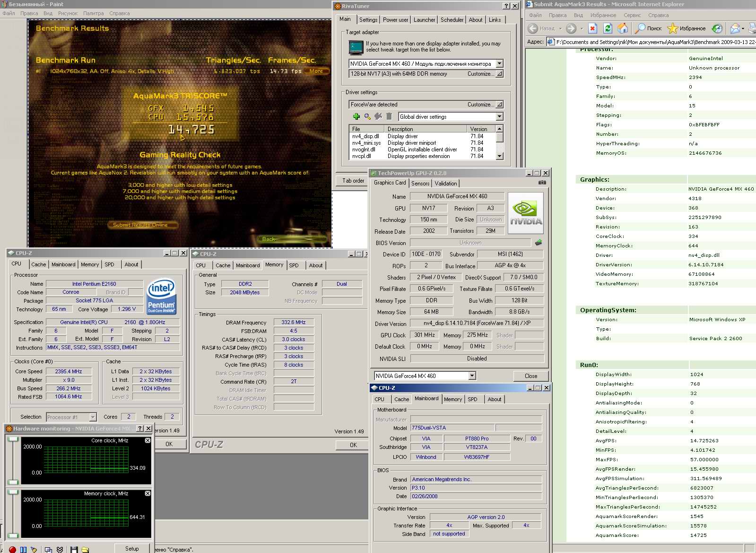The height and width of the screenshot is (553, 756).
Task: Close the Core clock graph with its X
Action: [x=148, y=440]
